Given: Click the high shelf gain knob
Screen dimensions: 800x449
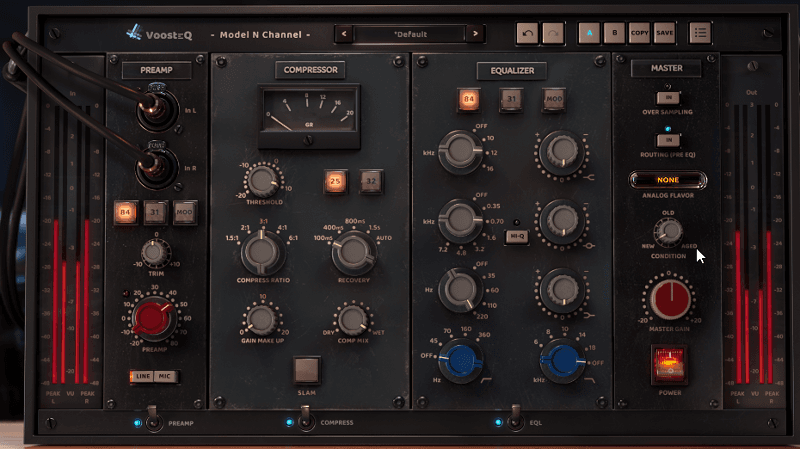Looking at the screenshot, I should (x=562, y=152).
